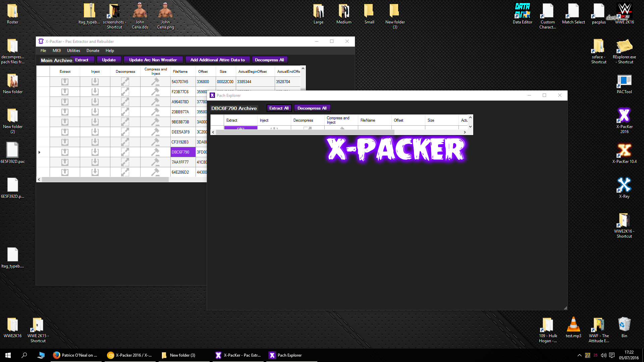Select WWE 2K16 desktop icon

[x=624, y=13]
